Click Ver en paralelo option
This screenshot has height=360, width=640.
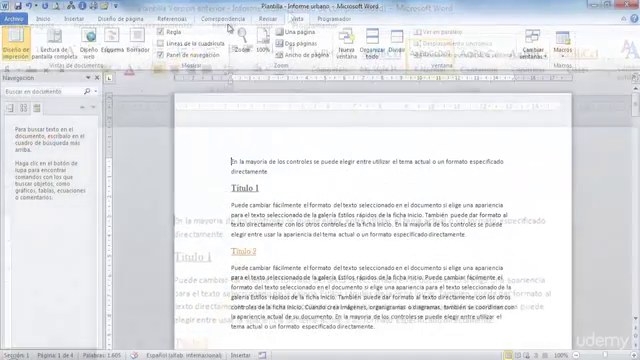[438, 32]
